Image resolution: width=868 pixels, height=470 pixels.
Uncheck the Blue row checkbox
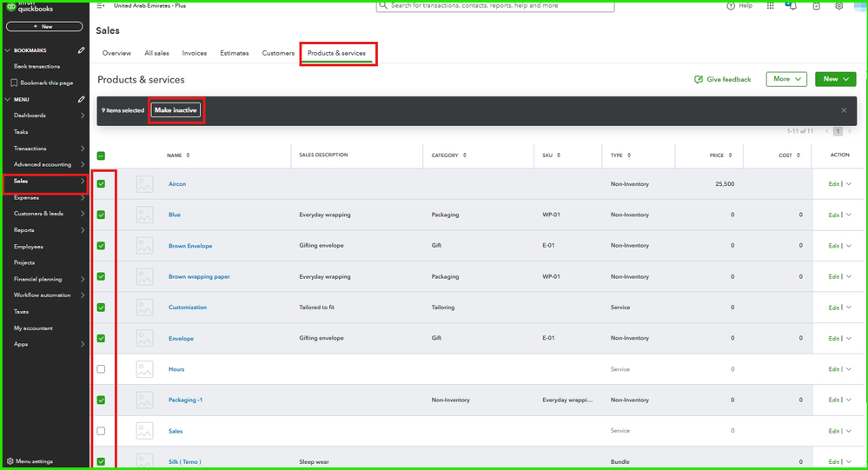(101, 215)
